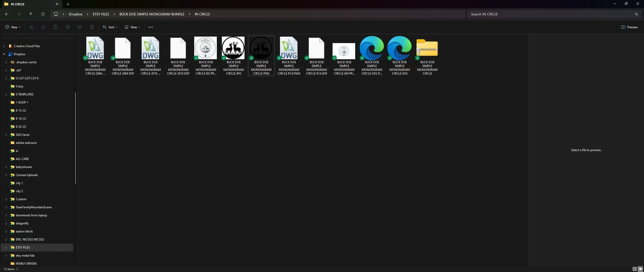Open the adobe autosave folder in tree
The width and height of the screenshot is (644, 272).
26,143
